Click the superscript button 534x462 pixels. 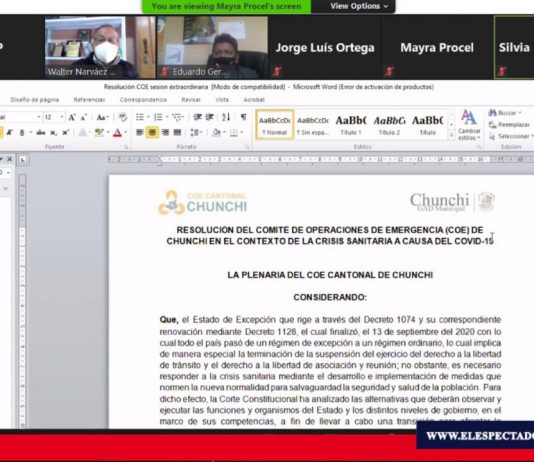pos(65,133)
